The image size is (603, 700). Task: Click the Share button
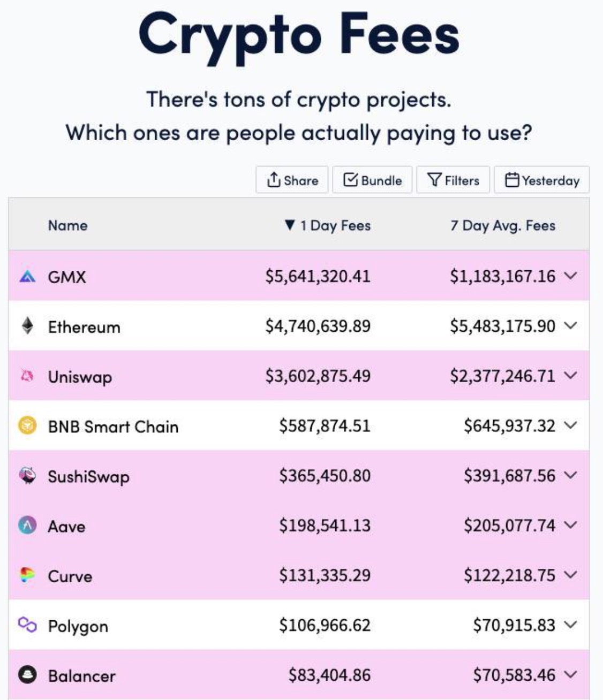point(291,180)
